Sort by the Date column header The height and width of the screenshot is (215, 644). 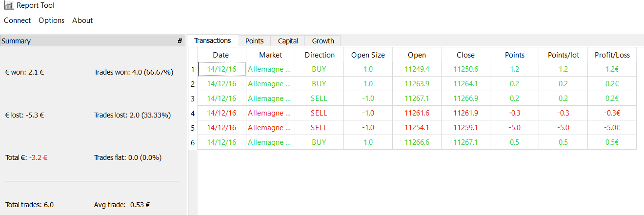[221, 55]
